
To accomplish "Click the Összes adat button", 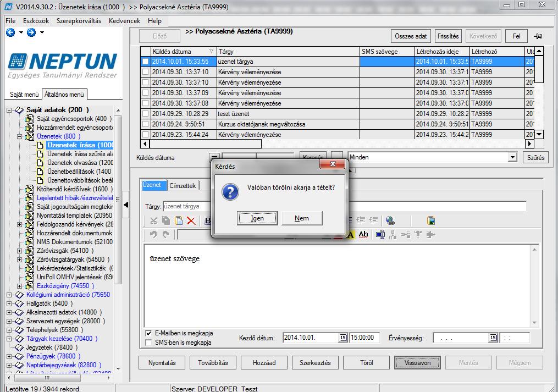I will [x=411, y=36].
